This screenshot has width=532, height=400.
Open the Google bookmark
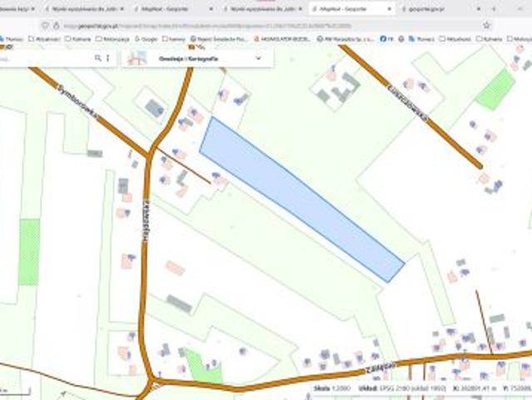coord(147,39)
